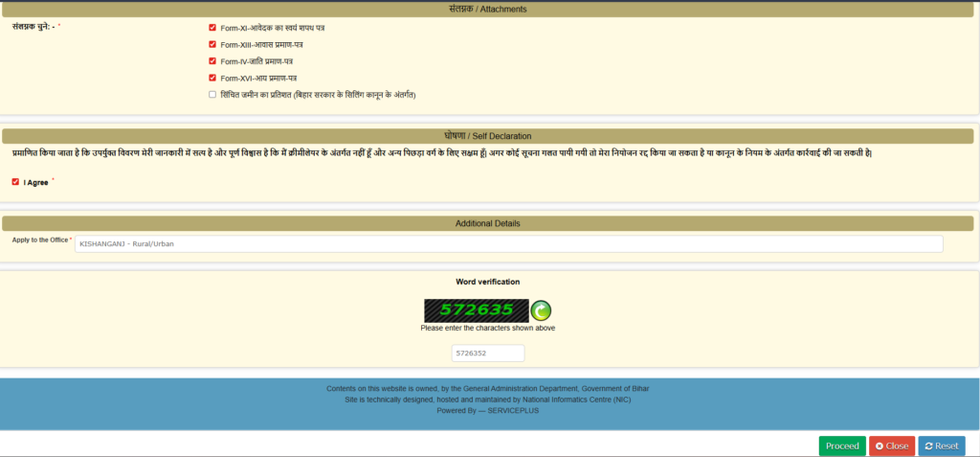Toggle Form-XVI income certificate checkbox

(212, 78)
